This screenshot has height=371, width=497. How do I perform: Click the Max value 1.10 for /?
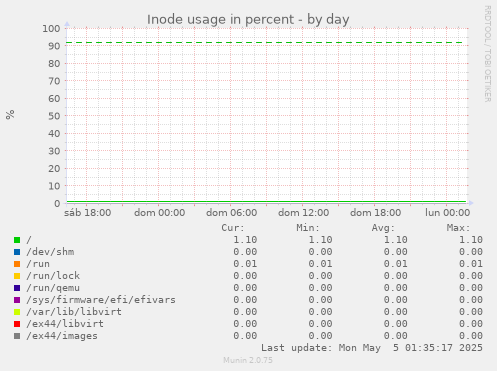pos(471,240)
